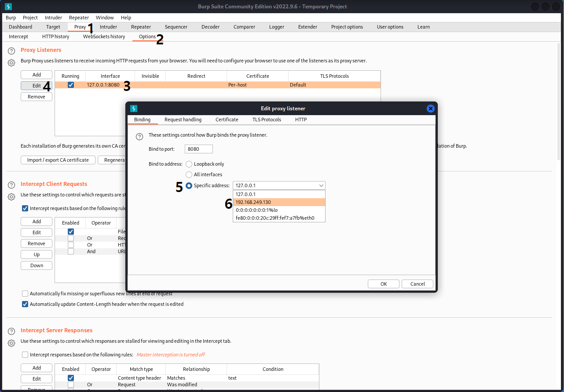
Task: Click help icon in Edit proxy listener dialog
Action: click(x=139, y=137)
